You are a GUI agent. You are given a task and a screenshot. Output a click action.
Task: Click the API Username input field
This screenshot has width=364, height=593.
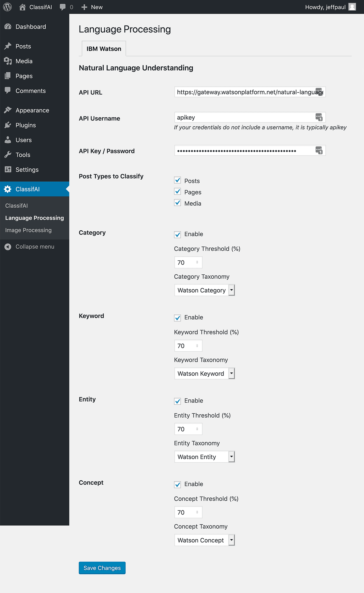(250, 117)
